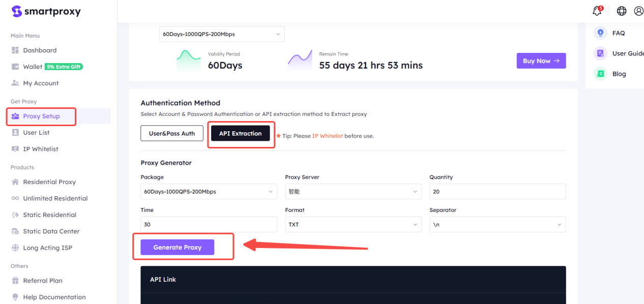This screenshot has height=304, width=644.
Task: Open Static Data Center product page
Action: 51,231
